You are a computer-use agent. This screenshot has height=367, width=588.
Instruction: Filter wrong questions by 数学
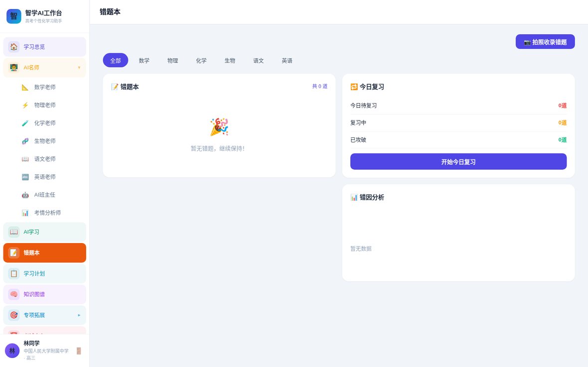point(144,60)
